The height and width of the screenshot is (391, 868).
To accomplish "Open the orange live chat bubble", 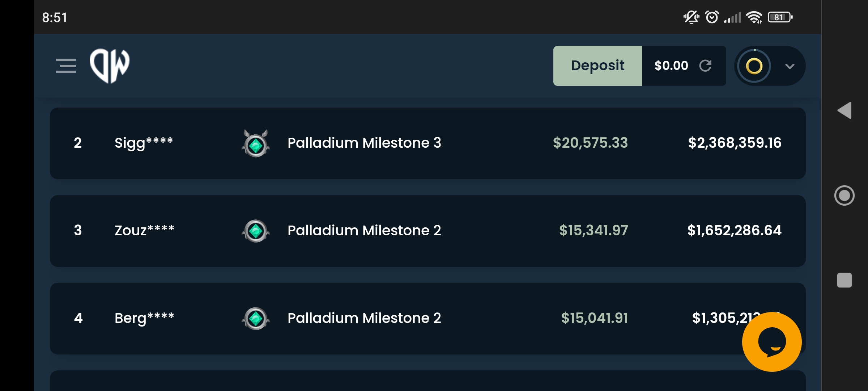I will coord(772,342).
